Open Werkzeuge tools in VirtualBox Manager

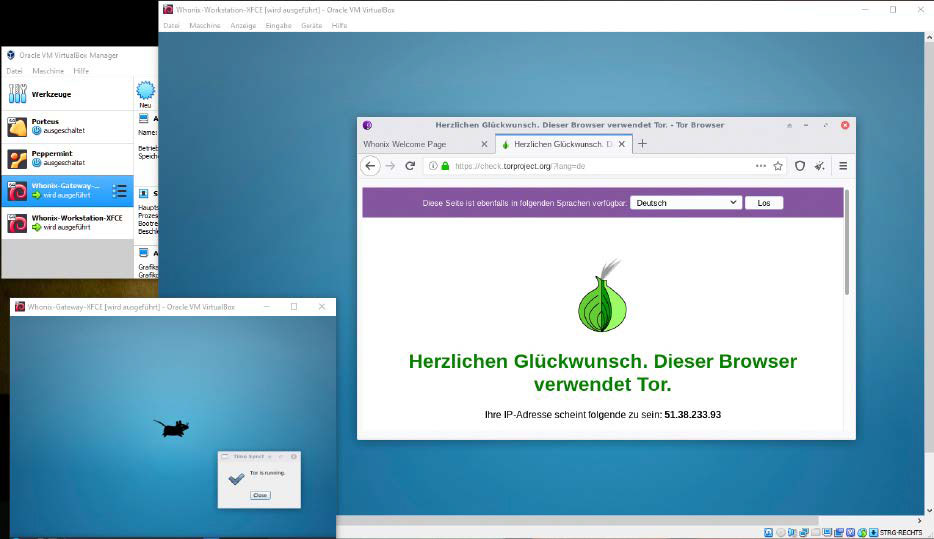(x=67, y=94)
